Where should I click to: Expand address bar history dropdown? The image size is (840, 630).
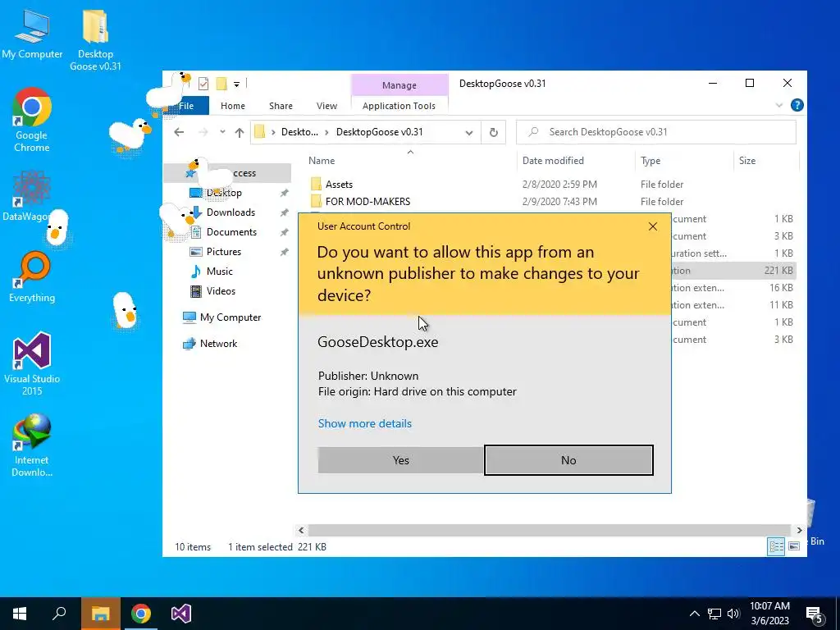tap(468, 132)
